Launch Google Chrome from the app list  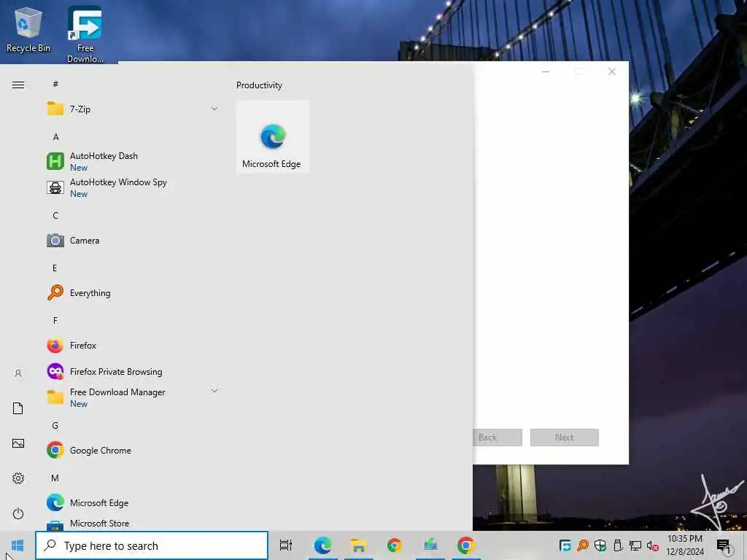[x=133, y=450]
